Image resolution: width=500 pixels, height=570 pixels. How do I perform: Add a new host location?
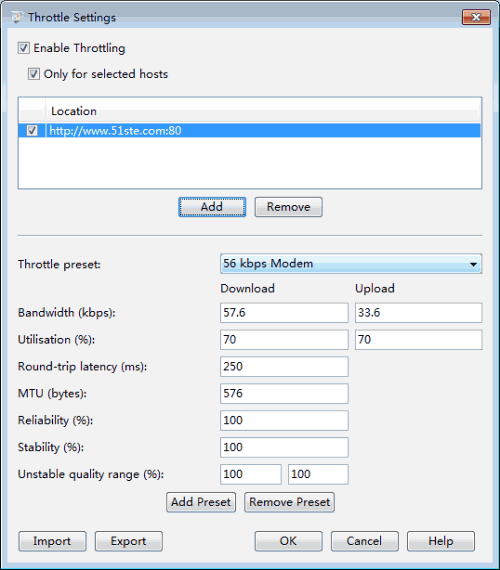(x=212, y=207)
